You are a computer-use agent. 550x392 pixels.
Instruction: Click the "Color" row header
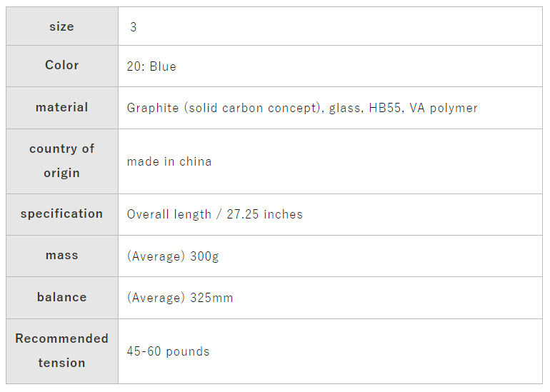coord(61,65)
